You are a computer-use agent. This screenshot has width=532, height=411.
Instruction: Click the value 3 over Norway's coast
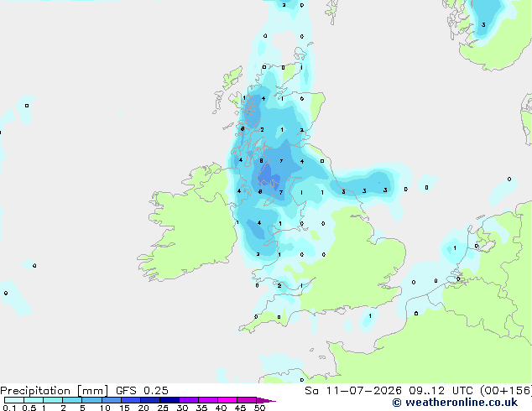483,25
